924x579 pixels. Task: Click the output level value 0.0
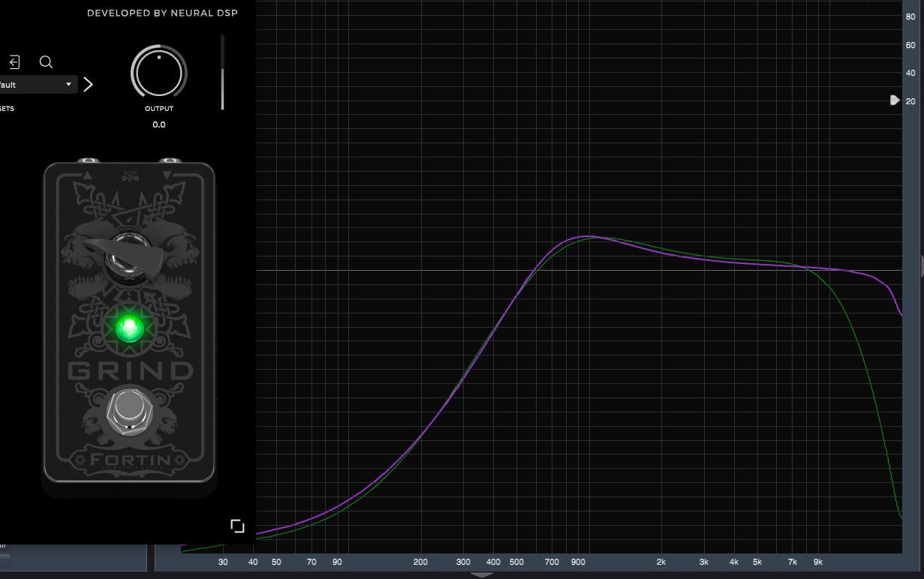[x=159, y=124]
